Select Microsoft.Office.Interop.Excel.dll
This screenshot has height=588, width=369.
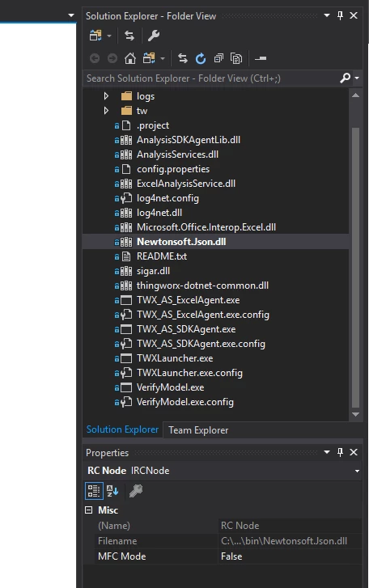206,227
